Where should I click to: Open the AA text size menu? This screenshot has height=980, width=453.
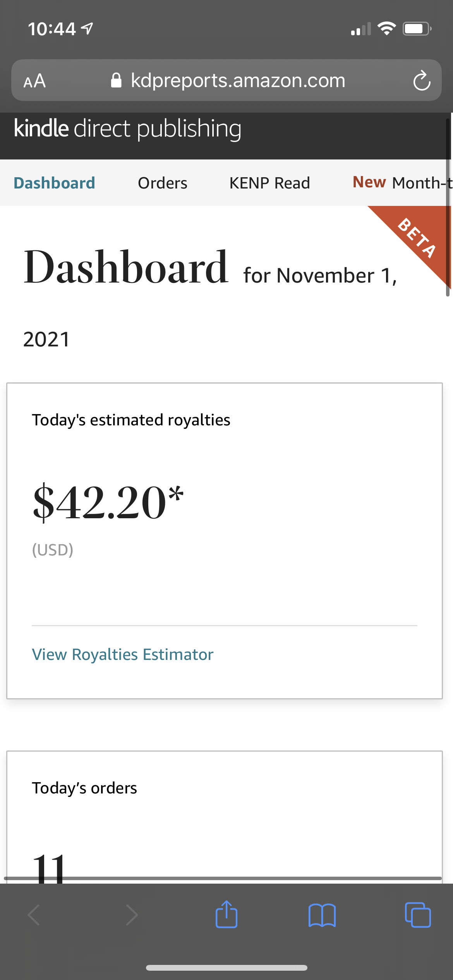click(x=35, y=81)
